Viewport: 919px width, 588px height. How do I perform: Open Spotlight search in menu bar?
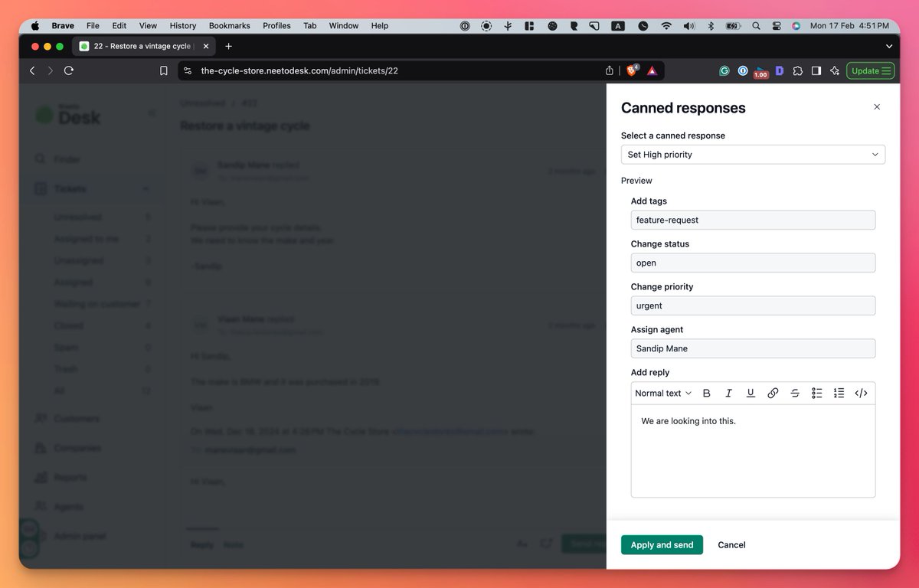pyautogui.click(x=756, y=25)
